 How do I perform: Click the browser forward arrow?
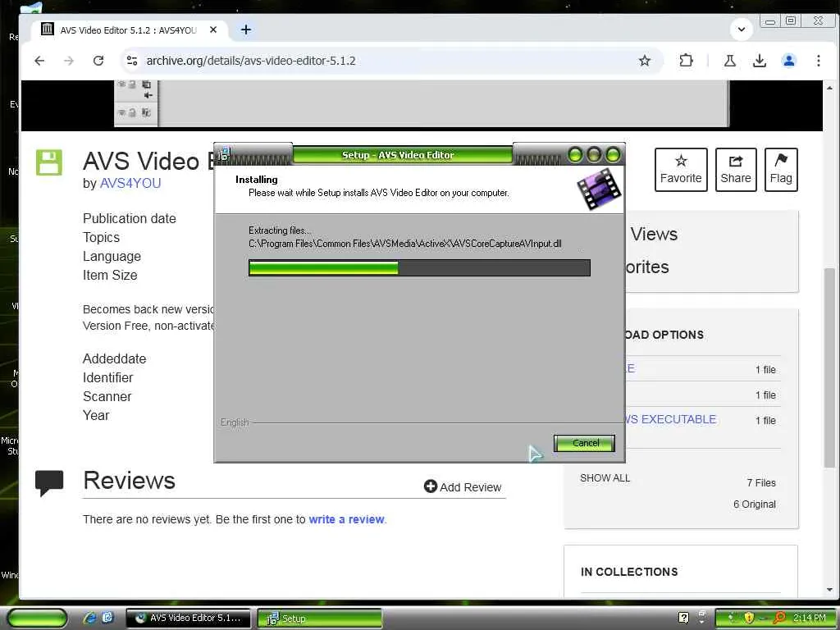(x=69, y=61)
